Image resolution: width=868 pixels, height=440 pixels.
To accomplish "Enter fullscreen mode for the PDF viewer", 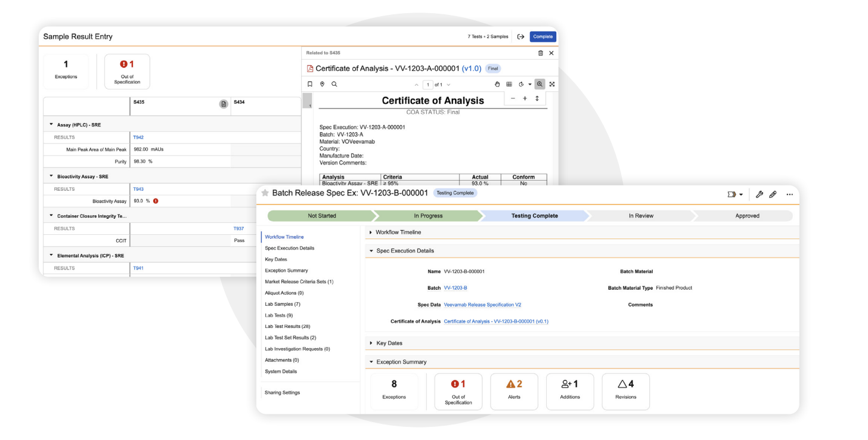I will (x=551, y=85).
